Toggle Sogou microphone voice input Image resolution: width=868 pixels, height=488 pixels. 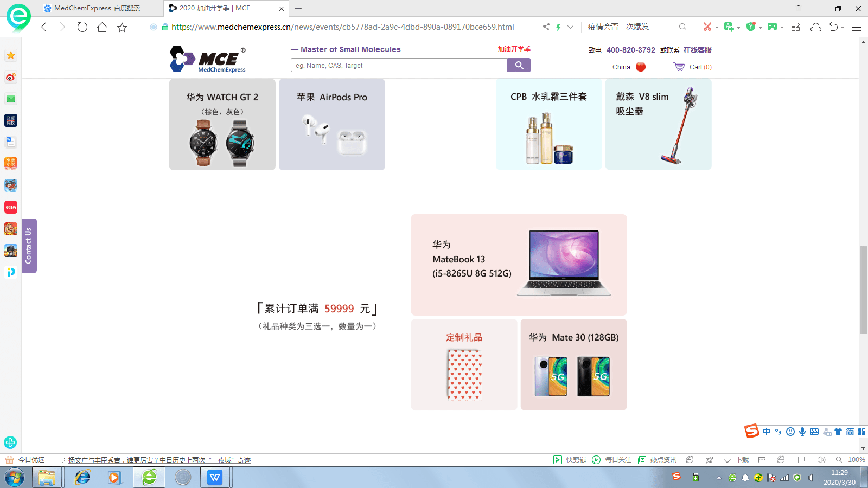802,432
